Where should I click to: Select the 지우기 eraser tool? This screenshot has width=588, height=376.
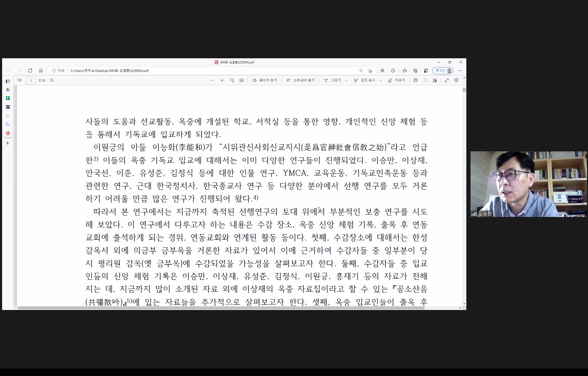pyautogui.click(x=397, y=80)
